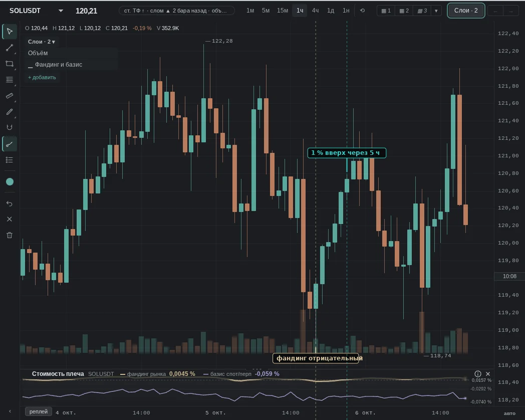The width and height of the screenshot is (525, 420).
Task: Switch to the 1н timeframe
Action: [x=346, y=11]
